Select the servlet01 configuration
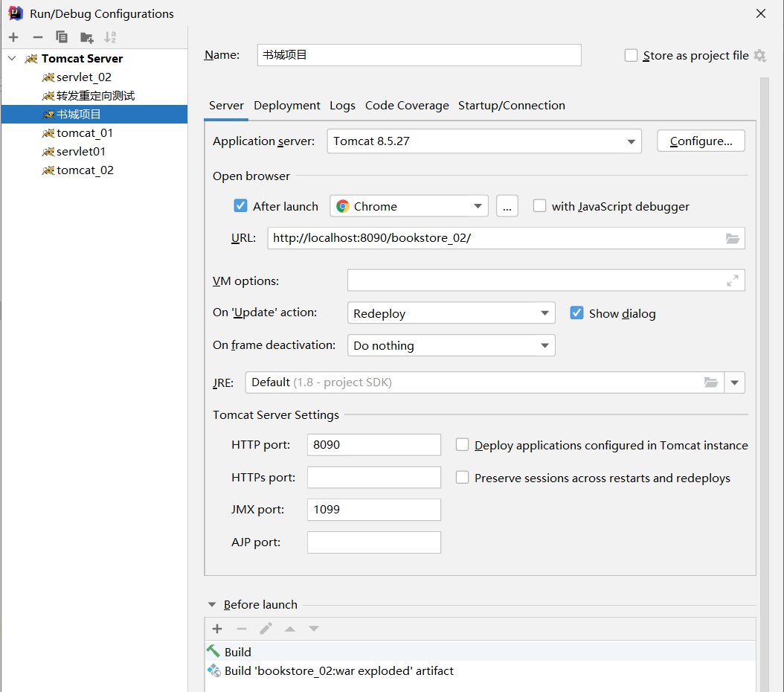784x692 pixels. [x=94, y=152]
